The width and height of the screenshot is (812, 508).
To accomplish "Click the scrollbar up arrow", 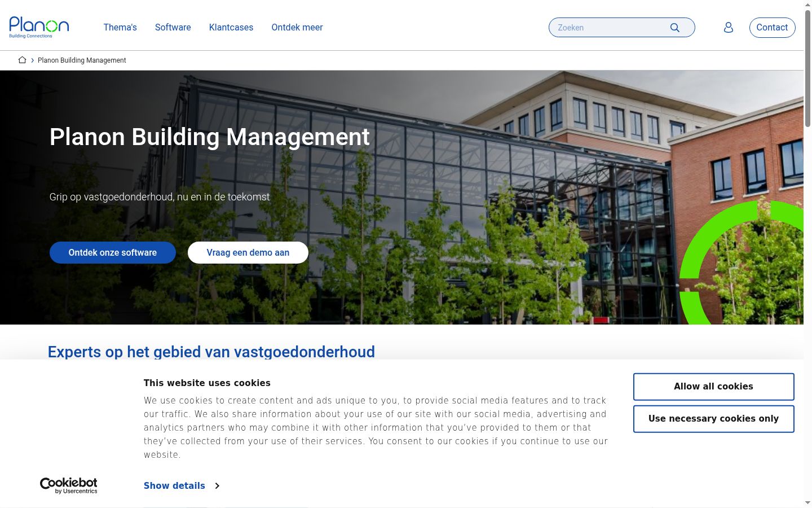I will [x=807, y=5].
